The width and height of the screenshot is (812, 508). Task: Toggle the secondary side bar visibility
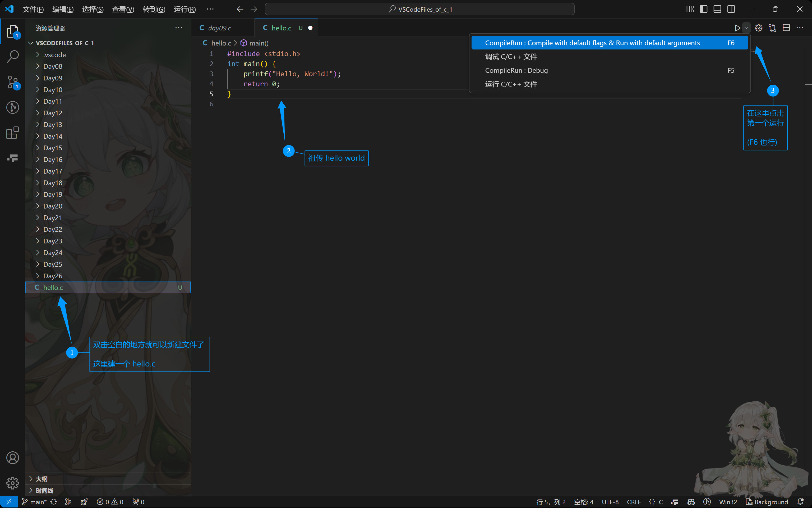pyautogui.click(x=731, y=9)
